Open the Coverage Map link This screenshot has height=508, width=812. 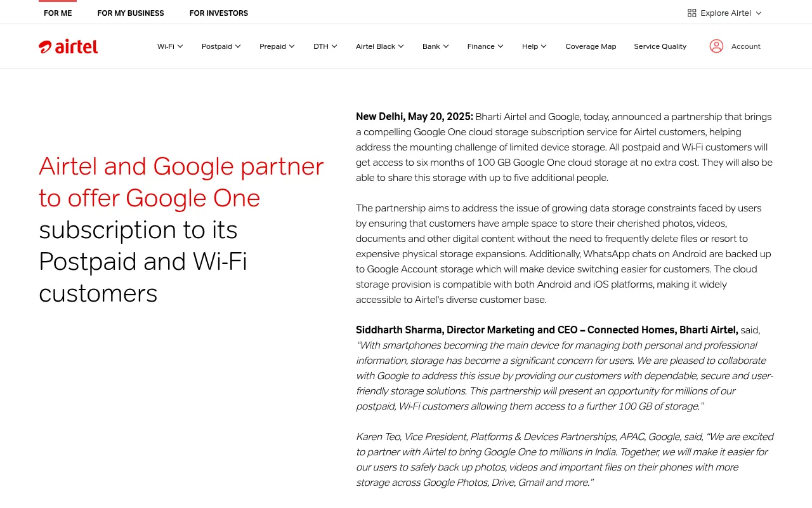[x=591, y=46]
